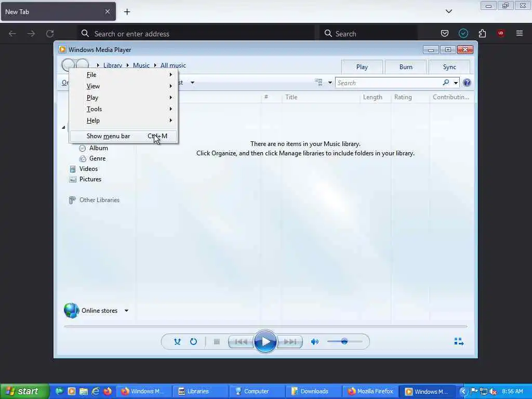Image resolution: width=532 pixels, height=399 pixels.
Task: Open the Firefox extensions puzzle icon
Action: (482, 33)
